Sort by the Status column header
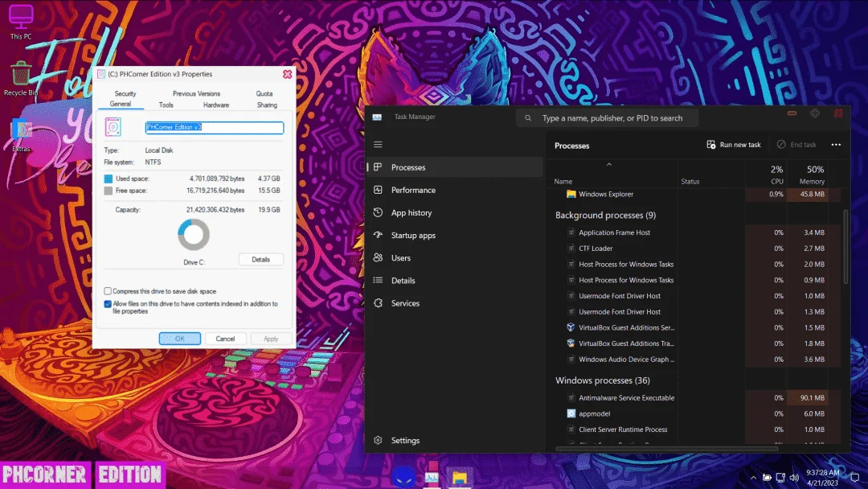 [x=711, y=174]
